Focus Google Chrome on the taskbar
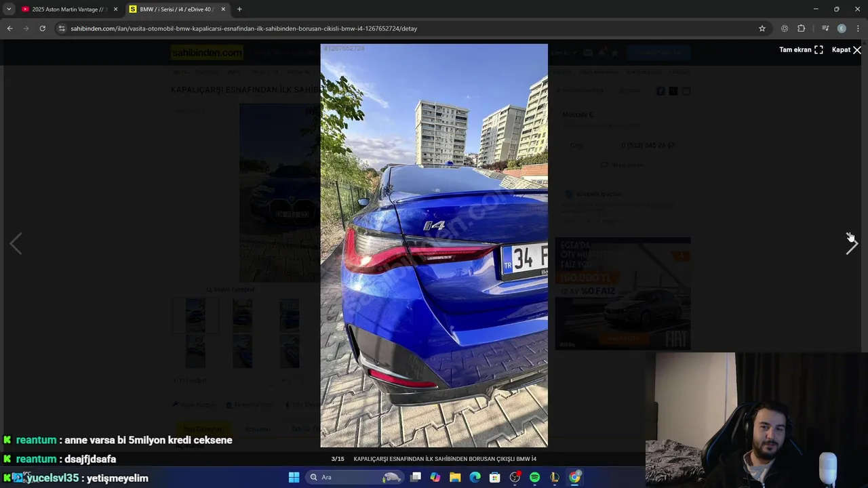 pyautogui.click(x=574, y=477)
